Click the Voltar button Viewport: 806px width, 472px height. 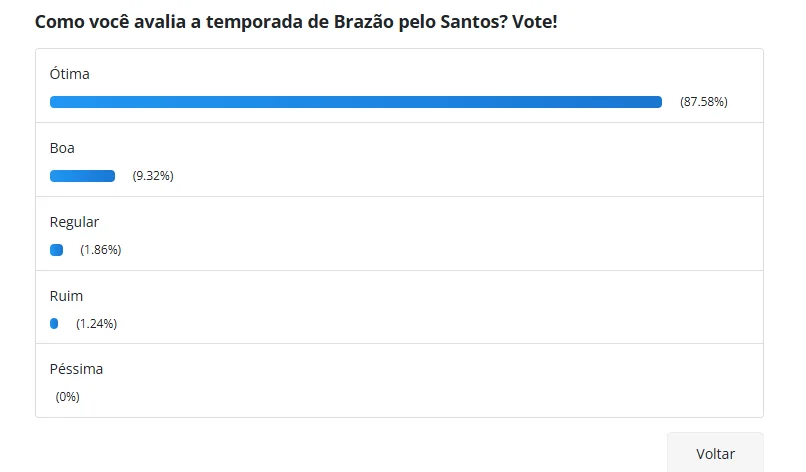[715, 453]
